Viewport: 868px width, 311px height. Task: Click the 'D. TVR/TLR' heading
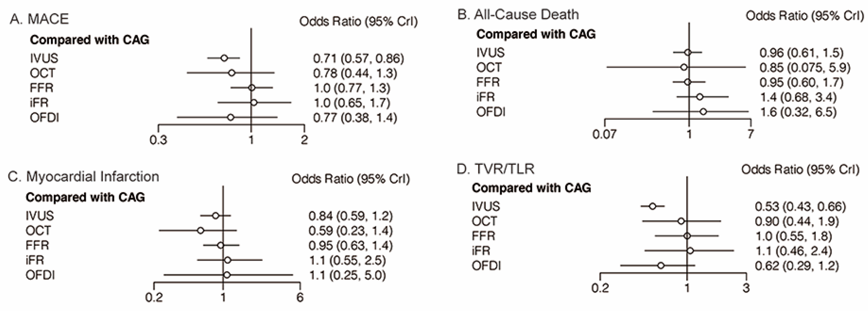point(495,169)
